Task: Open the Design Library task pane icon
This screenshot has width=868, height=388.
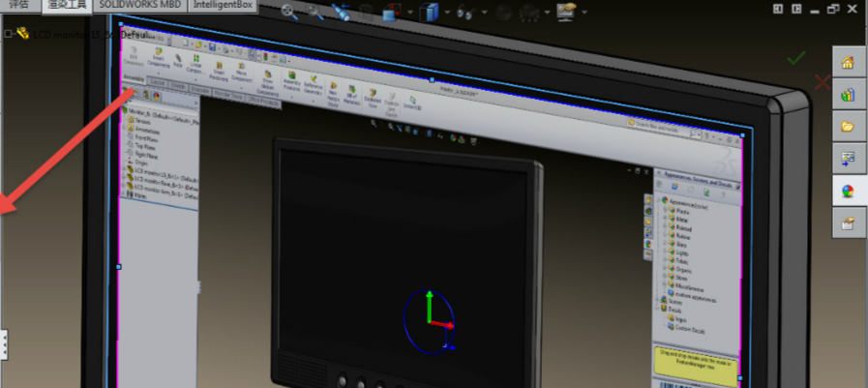Action: (x=848, y=95)
